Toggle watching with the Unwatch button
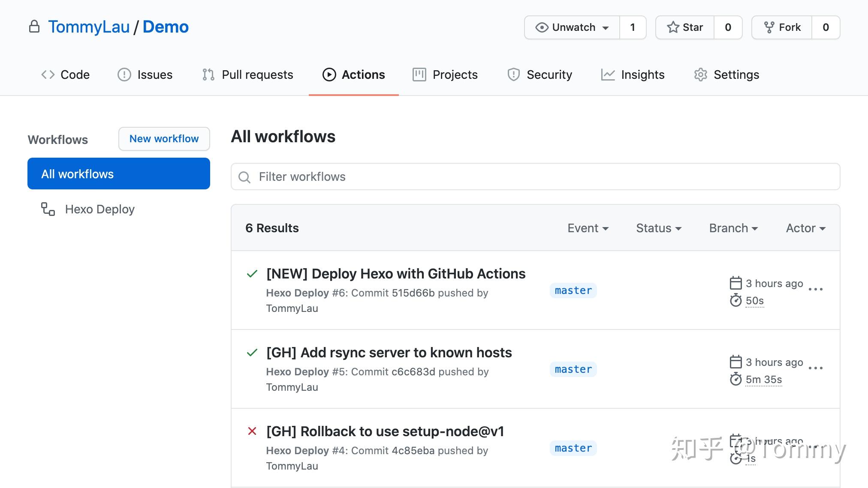 [572, 27]
